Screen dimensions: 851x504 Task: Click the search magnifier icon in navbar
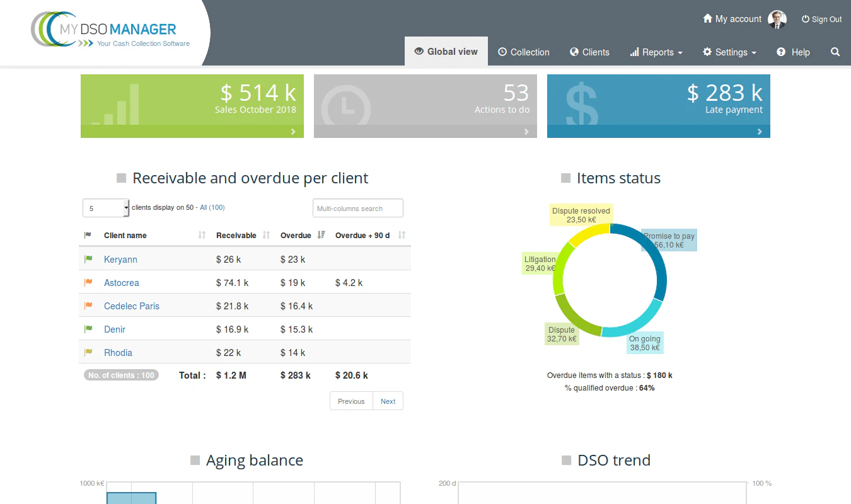pyautogui.click(x=835, y=52)
